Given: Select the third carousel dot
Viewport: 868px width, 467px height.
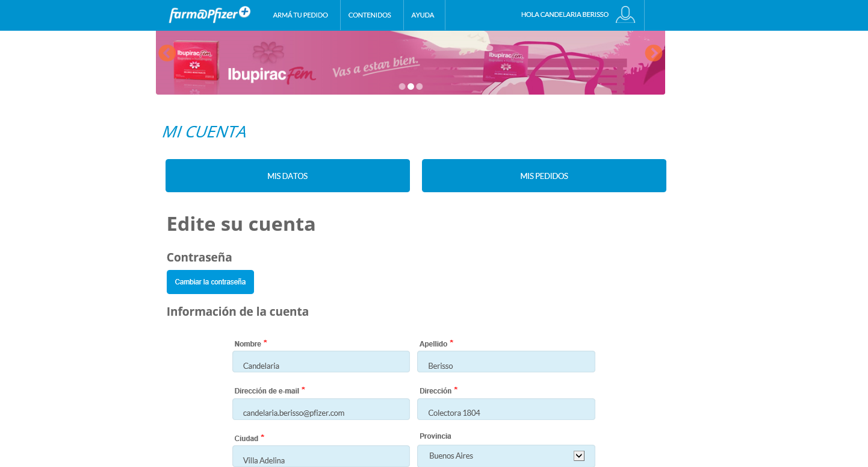Looking at the screenshot, I should 420,86.
